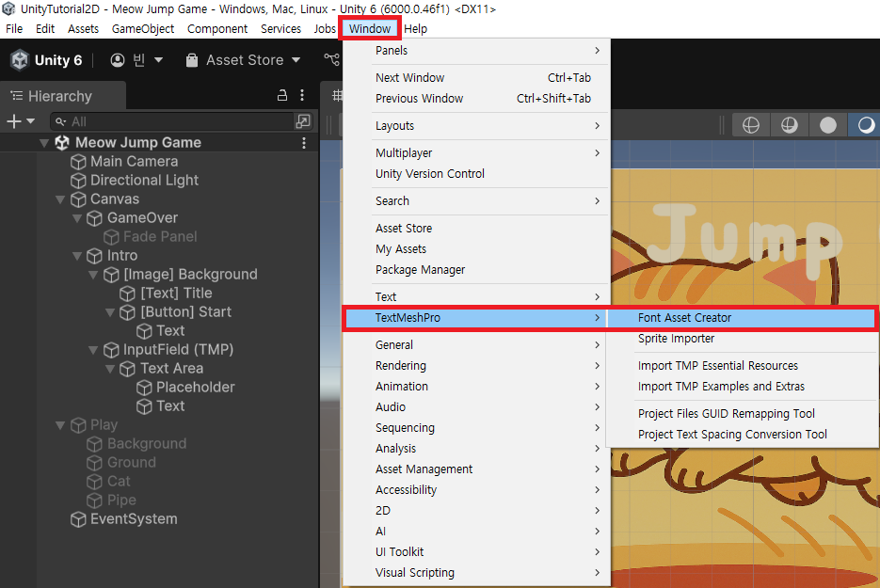Click the Fade Panel cube icon
The image size is (880, 588).
pyautogui.click(x=111, y=237)
